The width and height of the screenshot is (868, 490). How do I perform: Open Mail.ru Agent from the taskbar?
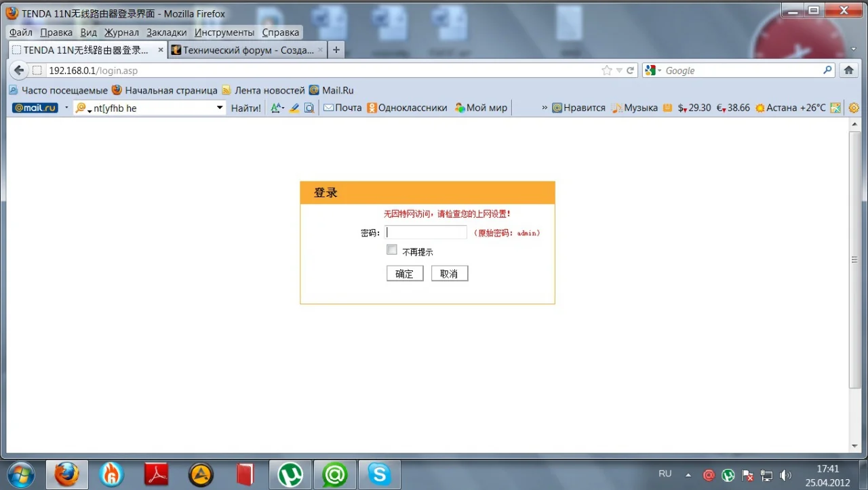(x=335, y=474)
